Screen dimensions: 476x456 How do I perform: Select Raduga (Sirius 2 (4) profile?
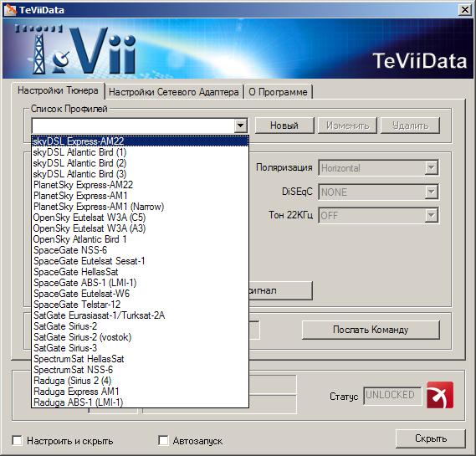tap(140, 381)
